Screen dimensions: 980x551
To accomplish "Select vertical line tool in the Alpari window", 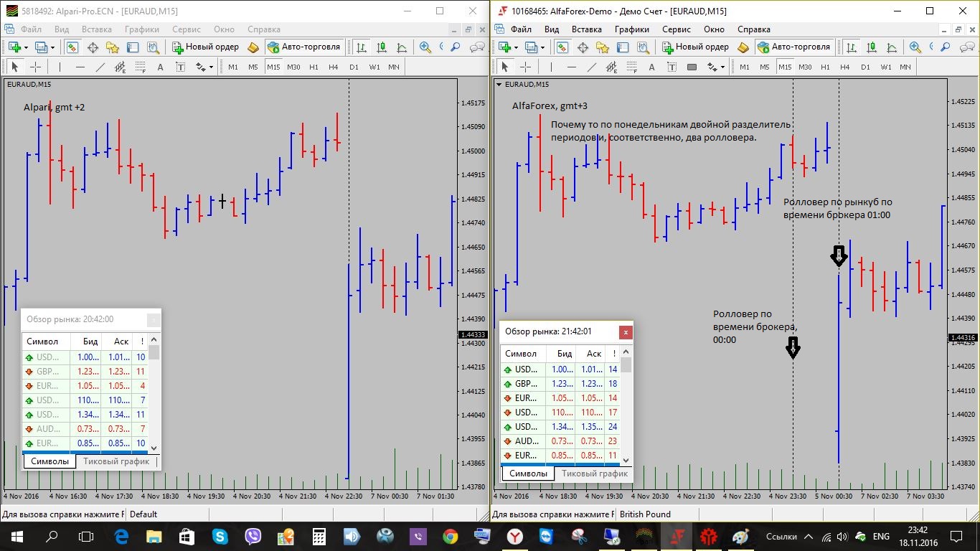I will pos(60,67).
